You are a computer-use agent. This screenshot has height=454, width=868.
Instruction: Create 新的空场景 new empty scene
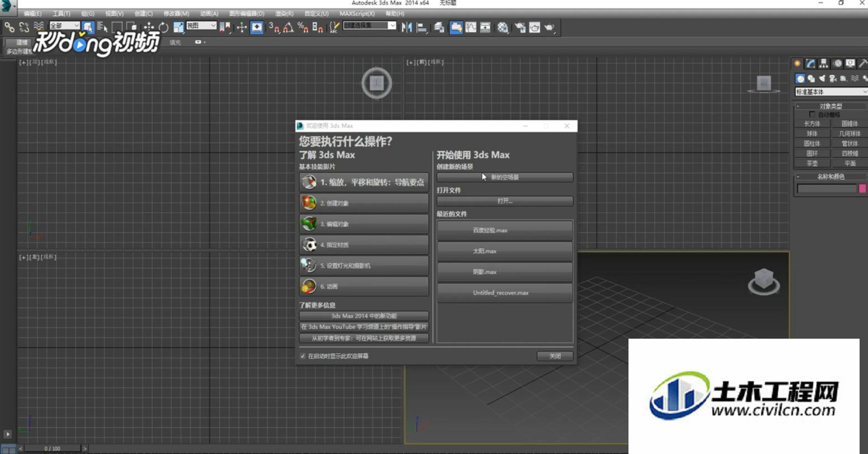click(x=505, y=177)
